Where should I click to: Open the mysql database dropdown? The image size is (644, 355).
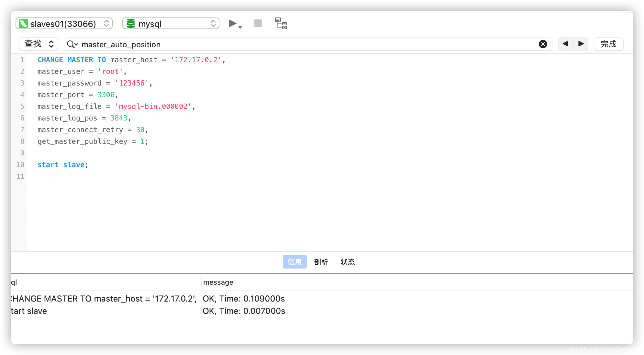[171, 24]
